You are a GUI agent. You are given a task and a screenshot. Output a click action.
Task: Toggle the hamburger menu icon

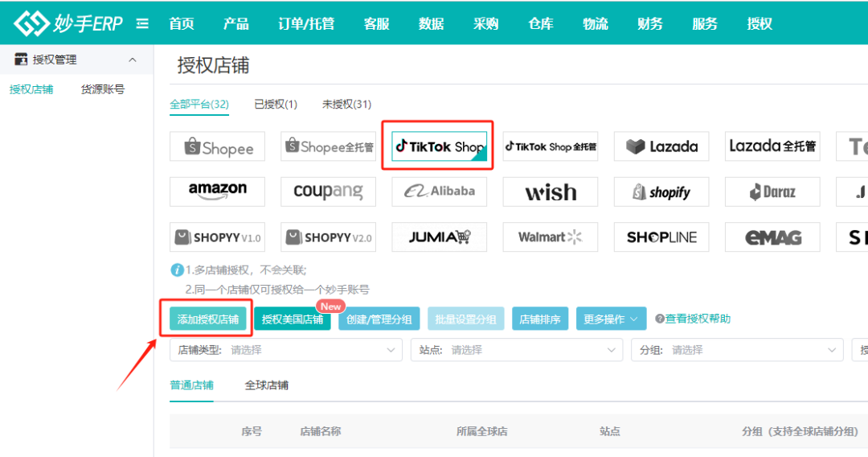point(142,24)
